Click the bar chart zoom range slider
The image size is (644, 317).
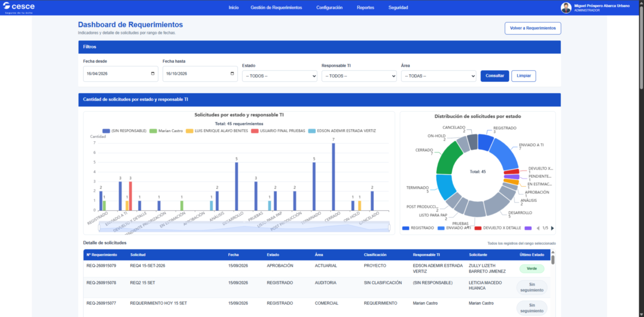[x=244, y=228]
